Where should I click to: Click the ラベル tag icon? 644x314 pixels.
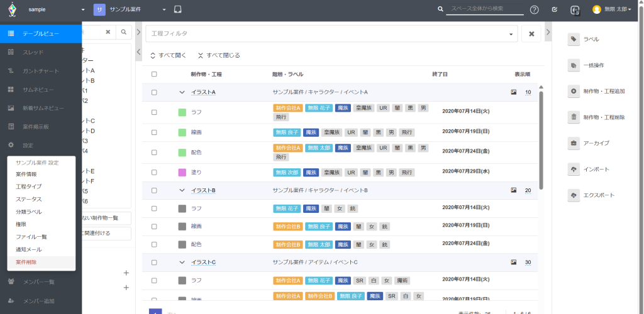pos(574,40)
